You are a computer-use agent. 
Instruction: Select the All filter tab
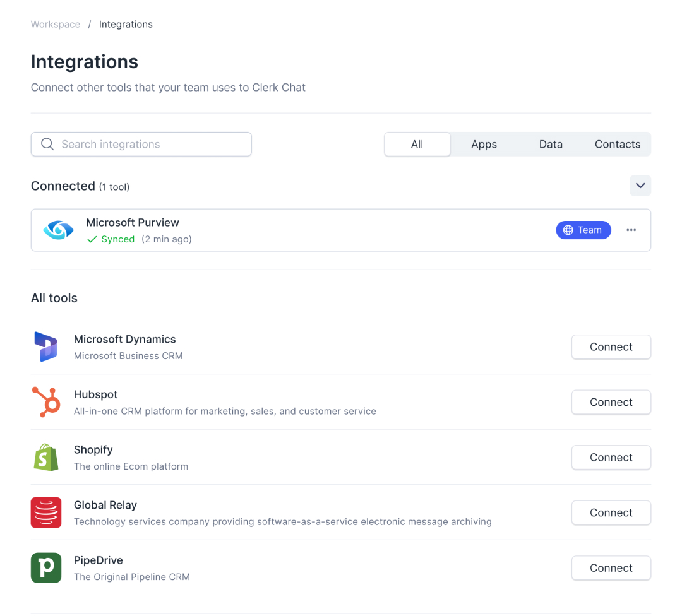(417, 145)
